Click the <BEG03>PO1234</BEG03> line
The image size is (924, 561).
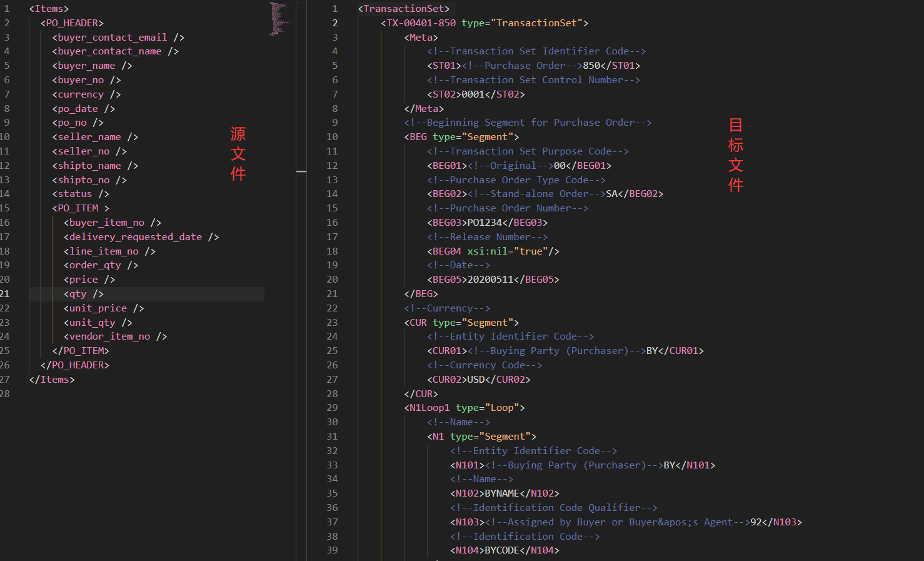coord(488,223)
